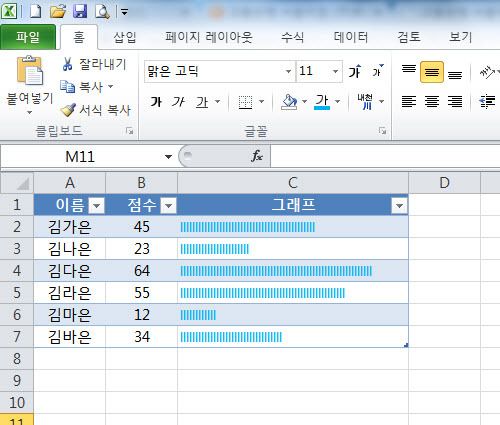This screenshot has height=425, width=500.
Task: Switch to the 홈 tab
Action: pos(79,37)
